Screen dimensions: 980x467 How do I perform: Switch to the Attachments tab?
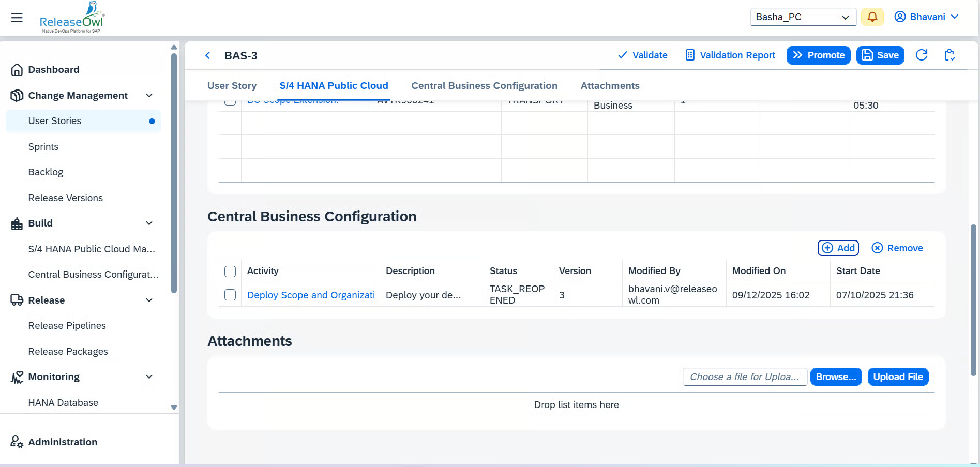coord(610,86)
